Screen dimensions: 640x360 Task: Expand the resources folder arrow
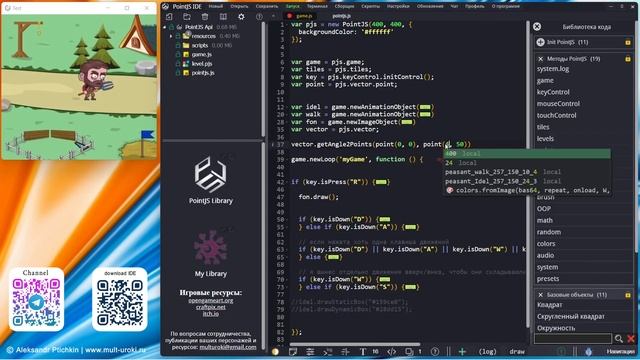tap(171, 36)
